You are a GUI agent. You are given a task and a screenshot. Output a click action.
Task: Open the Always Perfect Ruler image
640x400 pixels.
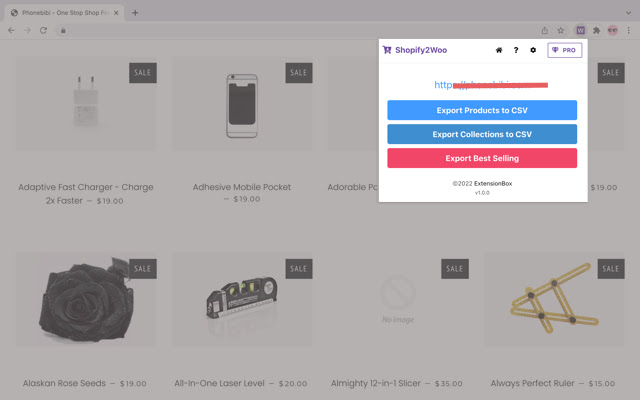554,300
